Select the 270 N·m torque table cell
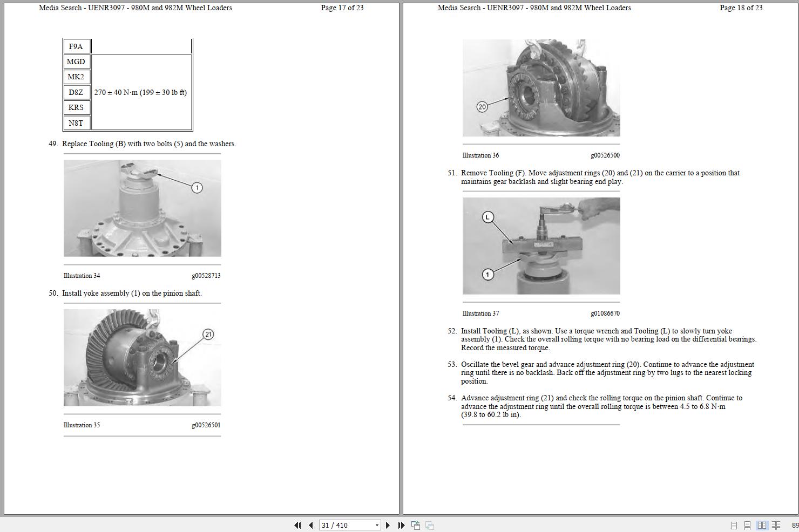The width and height of the screenshot is (799, 532). pos(140,92)
